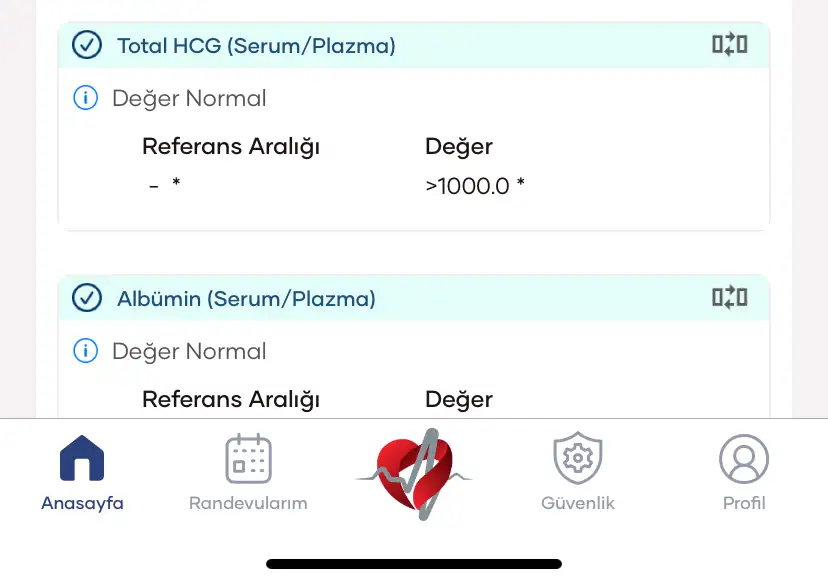Viewport: 828px width, 585px height.
Task: Tap the checkmark circle beside Albümin
Action: pyautogui.click(x=87, y=298)
